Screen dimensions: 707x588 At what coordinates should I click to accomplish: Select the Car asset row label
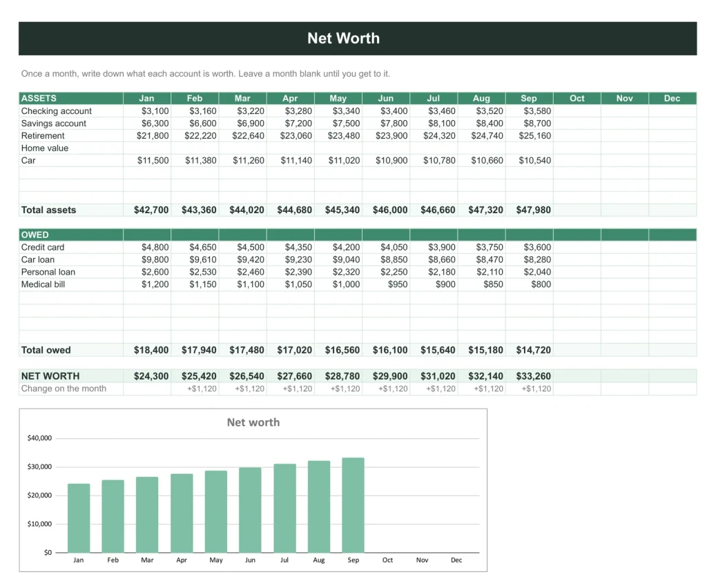pos(28,160)
